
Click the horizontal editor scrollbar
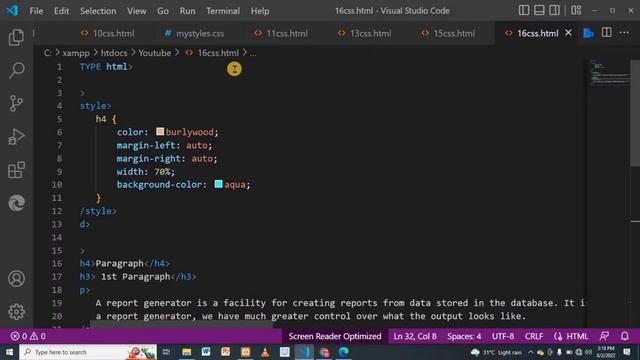[181, 325]
